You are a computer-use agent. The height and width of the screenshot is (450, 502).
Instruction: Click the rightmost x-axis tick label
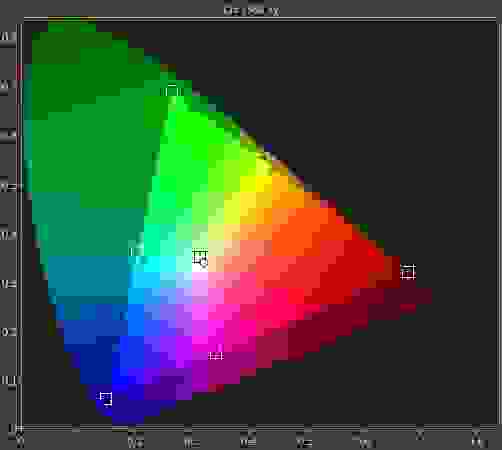tap(478, 439)
